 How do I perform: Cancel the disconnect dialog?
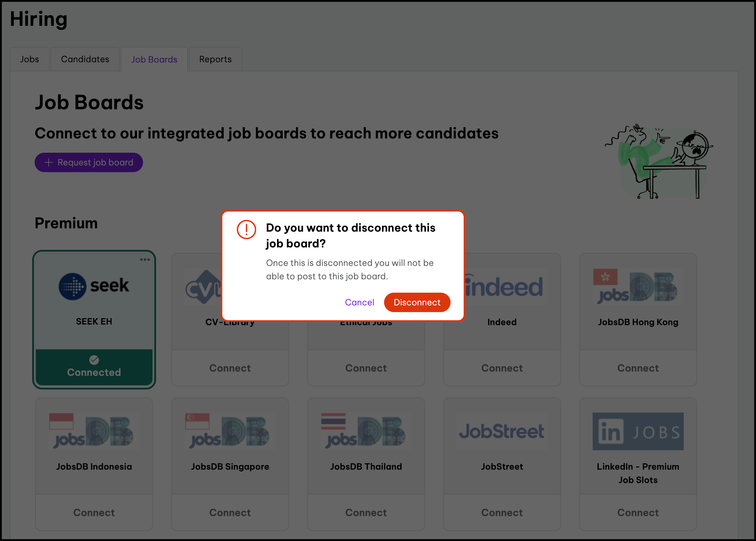click(x=359, y=302)
